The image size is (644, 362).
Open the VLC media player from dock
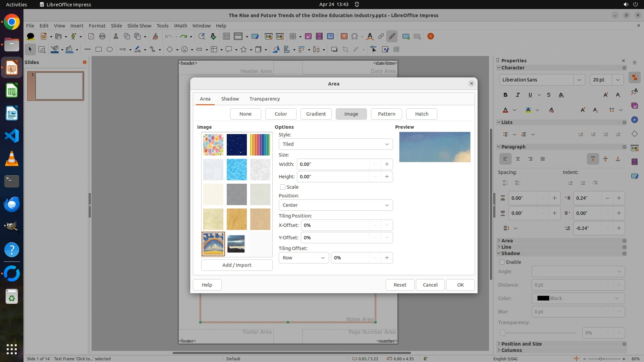(12, 159)
